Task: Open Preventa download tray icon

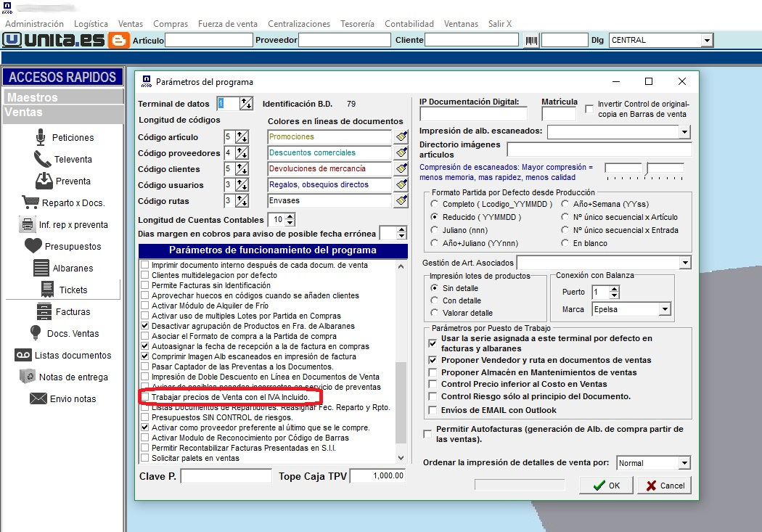Action: tap(44, 181)
